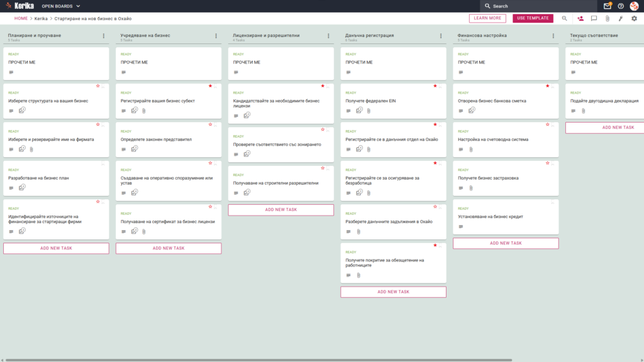The height and width of the screenshot is (362, 644).
Task: Open the inbox mail icon
Action: point(607,6)
